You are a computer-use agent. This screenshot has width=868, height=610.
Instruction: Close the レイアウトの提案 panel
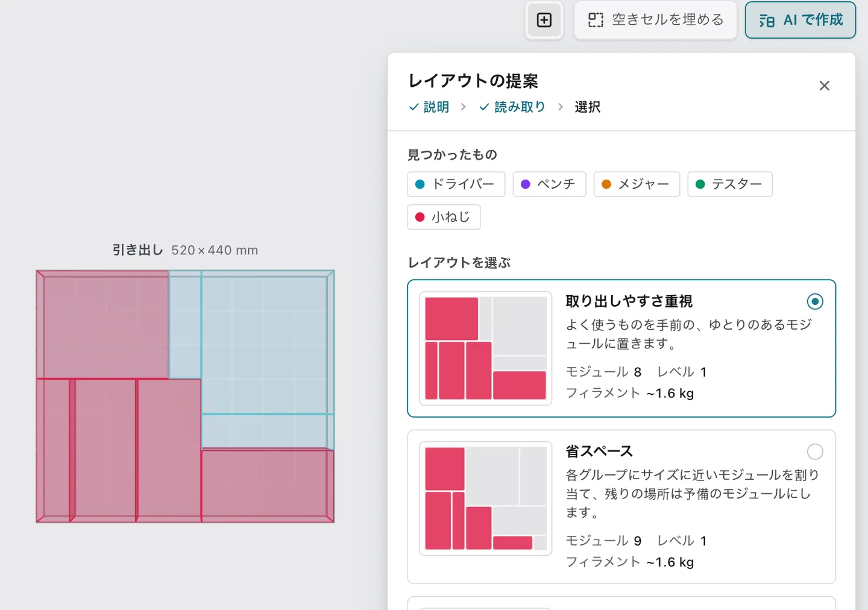(x=825, y=86)
